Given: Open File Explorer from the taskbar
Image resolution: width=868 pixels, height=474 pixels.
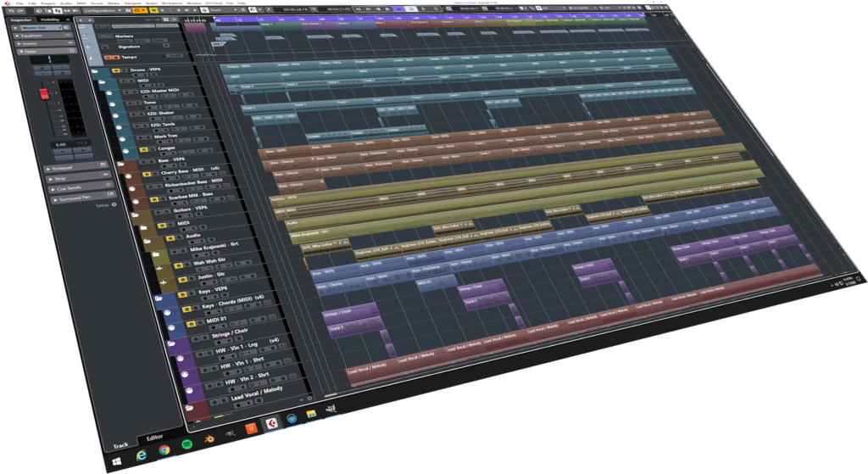Looking at the screenshot, I should point(311,414).
